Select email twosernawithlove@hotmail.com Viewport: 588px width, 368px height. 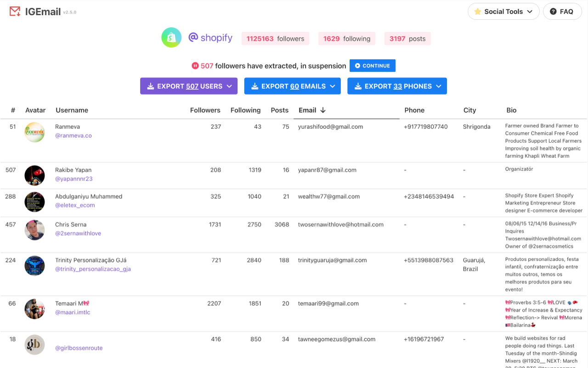pos(341,224)
